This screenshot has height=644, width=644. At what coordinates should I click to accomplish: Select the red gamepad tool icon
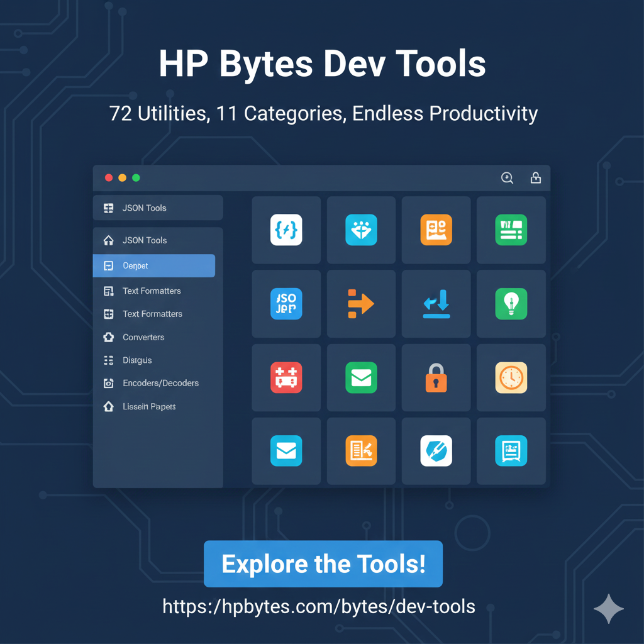[286, 377]
